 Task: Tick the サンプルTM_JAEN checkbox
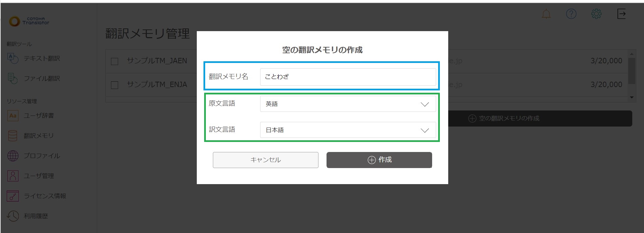coord(115,61)
